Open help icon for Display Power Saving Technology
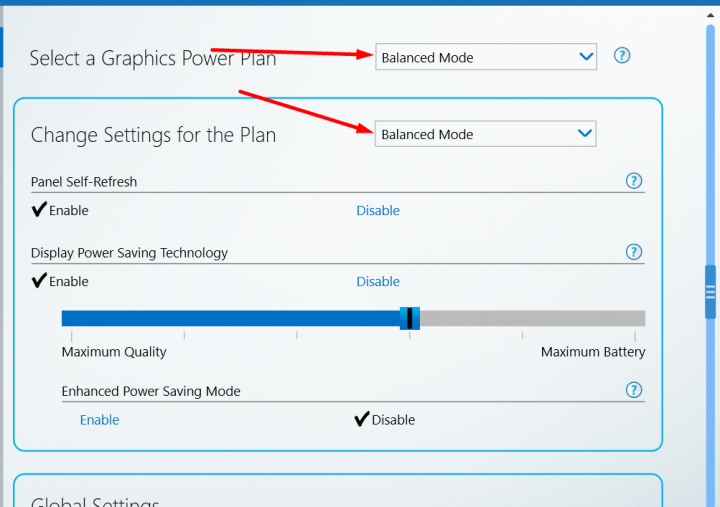 coord(634,252)
